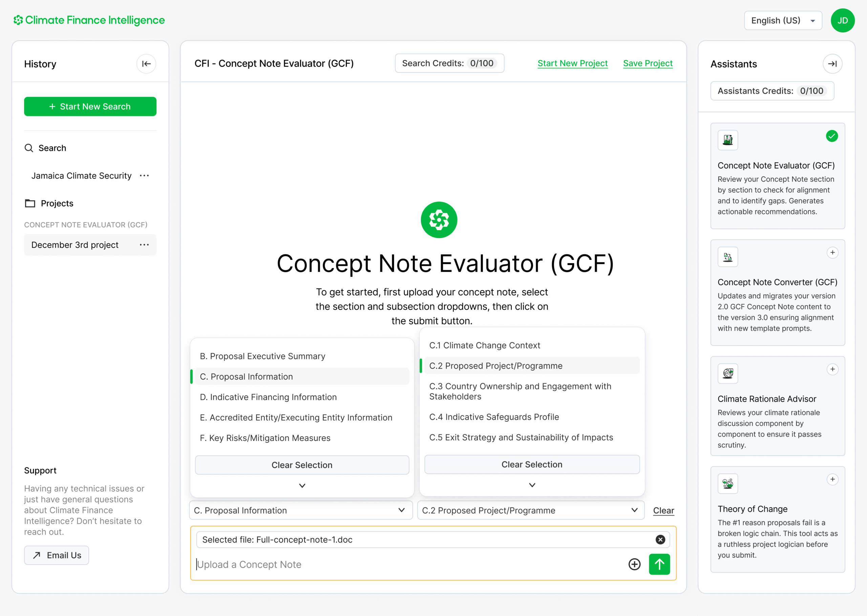The image size is (867, 616).
Task: Click the Save Project link
Action: [648, 63]
